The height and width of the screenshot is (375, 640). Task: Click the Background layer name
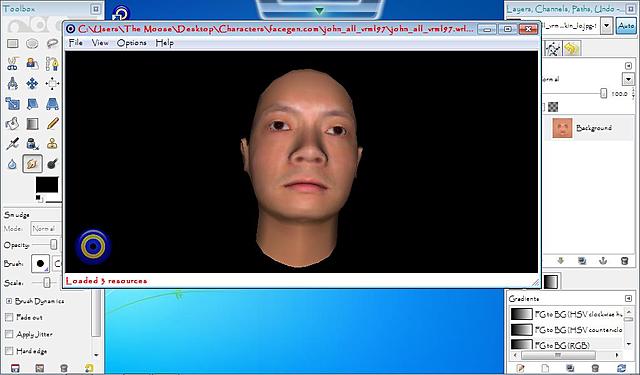click(x=594, y=128)
